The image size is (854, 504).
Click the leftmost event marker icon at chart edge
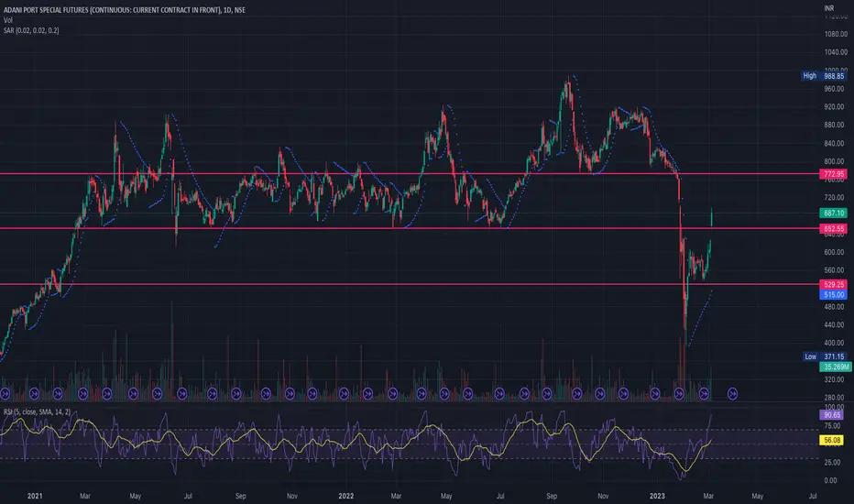tap(5, 393)
